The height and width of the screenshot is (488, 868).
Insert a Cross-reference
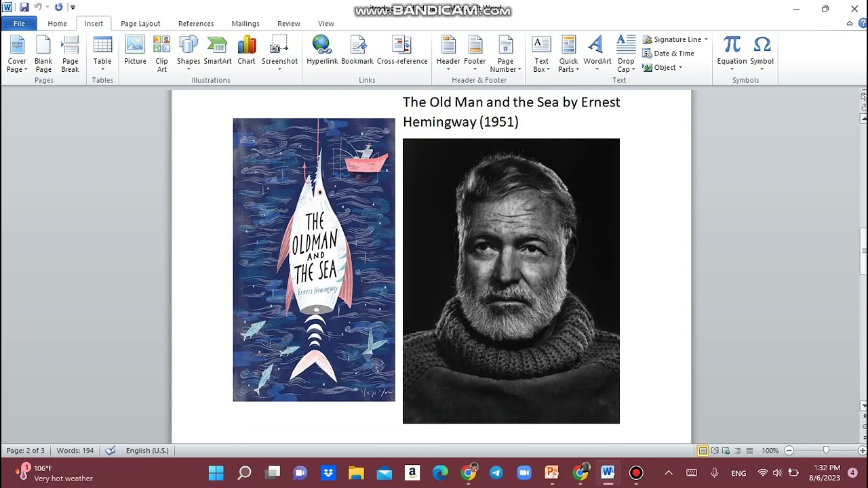402,51
